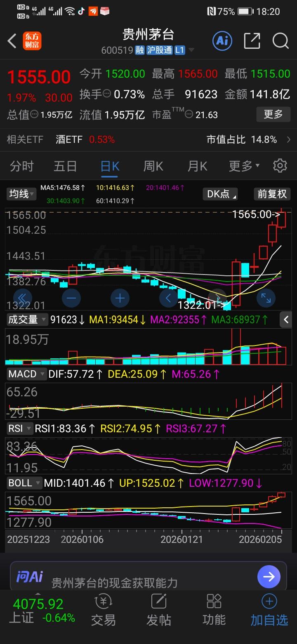
Task: Tap the date label 20260121
Action: (182, 539)
